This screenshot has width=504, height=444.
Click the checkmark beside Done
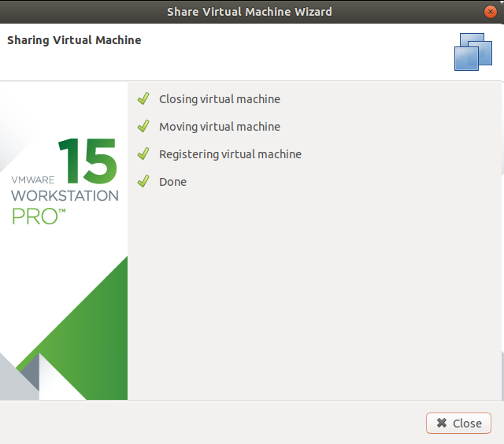143,182
